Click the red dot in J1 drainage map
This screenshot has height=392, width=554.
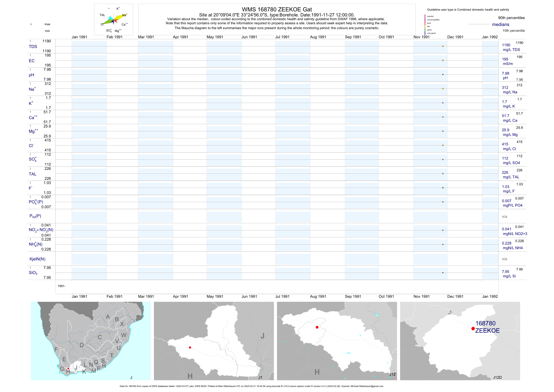click(x=190, y=348)
